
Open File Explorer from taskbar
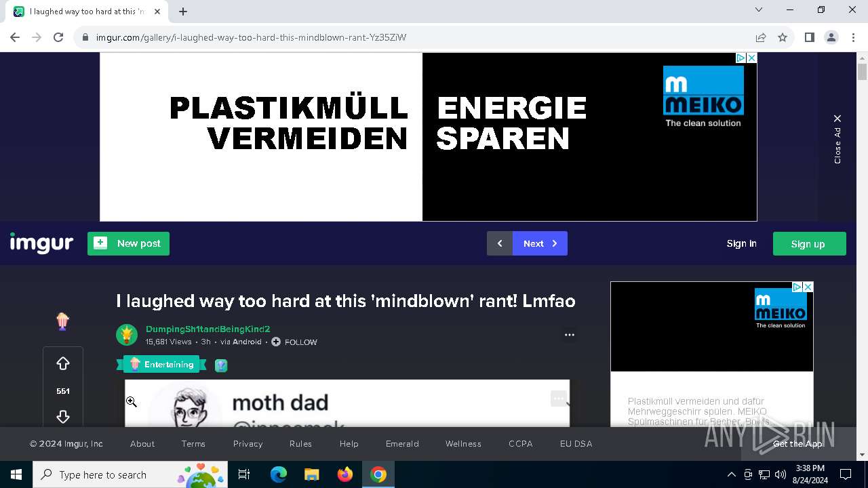tap(311, 474)
